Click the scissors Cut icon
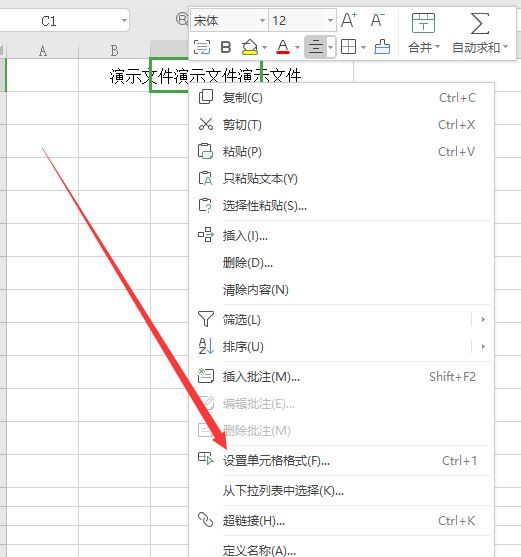Image resolution: width=521 pixels, height=557 pixels. (206, 124)
